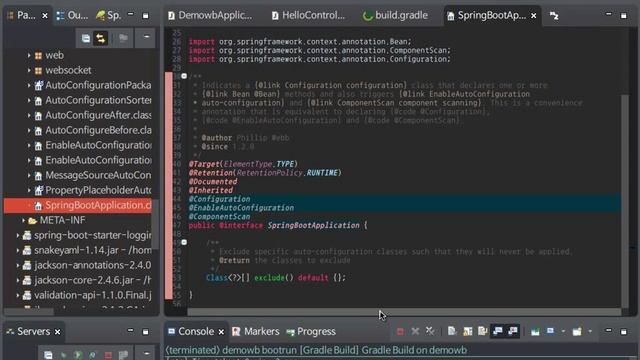Open Display Selected Console dropdown arrow

point(563,331)
